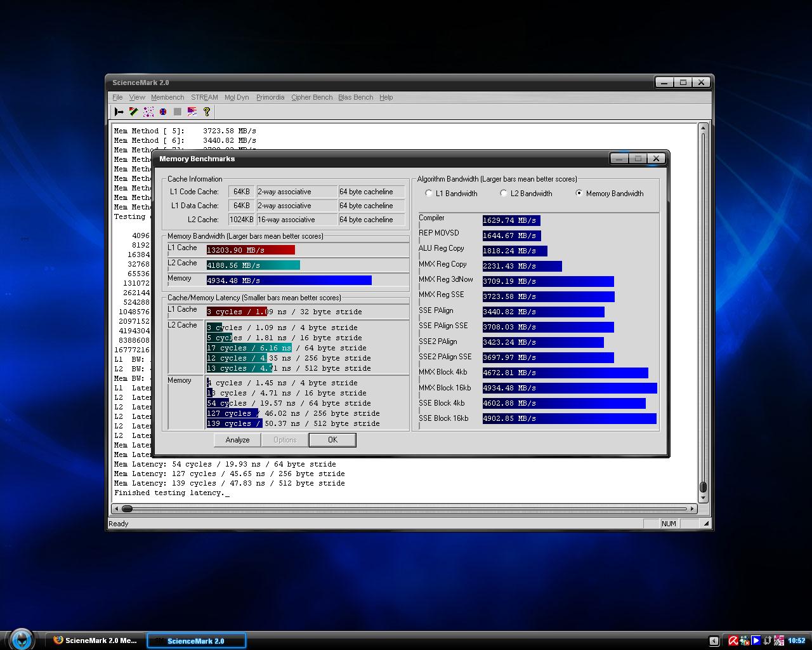
Task: Click the gray stop square toolbar icon
Action: tap(178, 112)
